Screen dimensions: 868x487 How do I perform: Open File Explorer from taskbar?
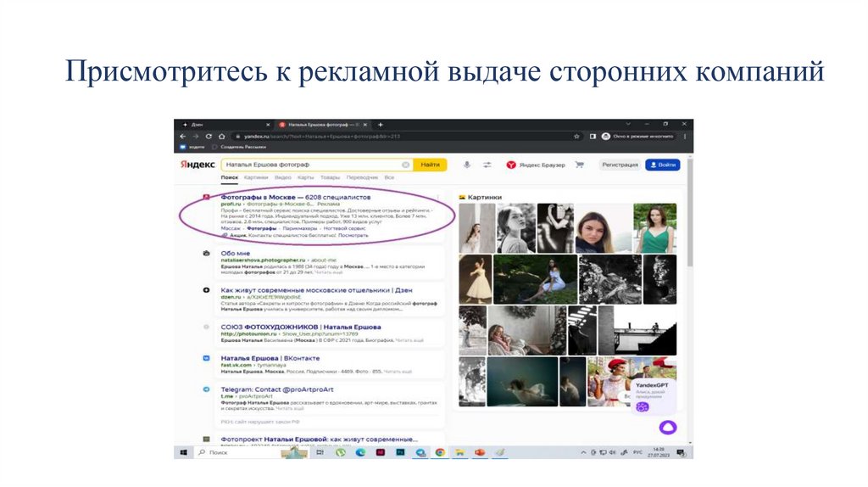[459, 452]
